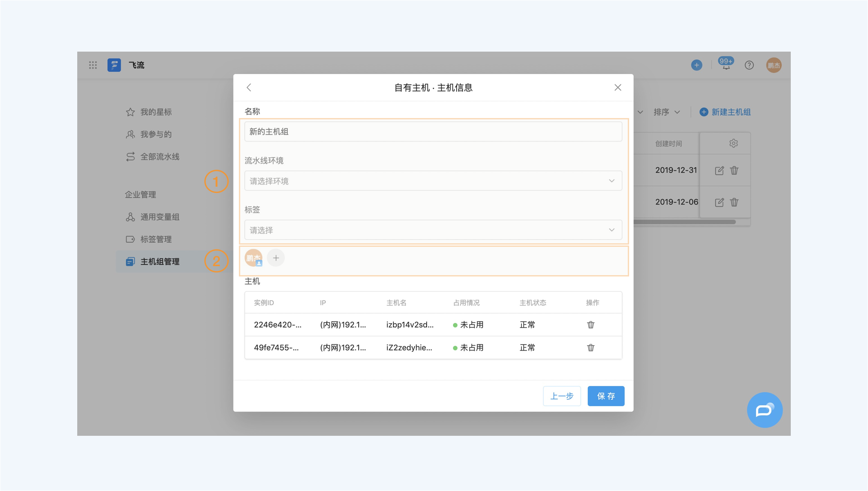
Task: Click the IP column header
Action: 323,303
